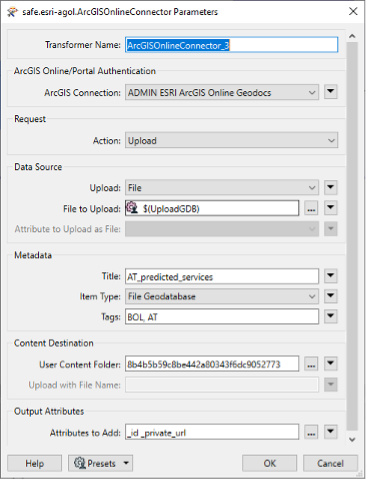
Task: Open the arrow menu beside Upload File
Action: 331,187
